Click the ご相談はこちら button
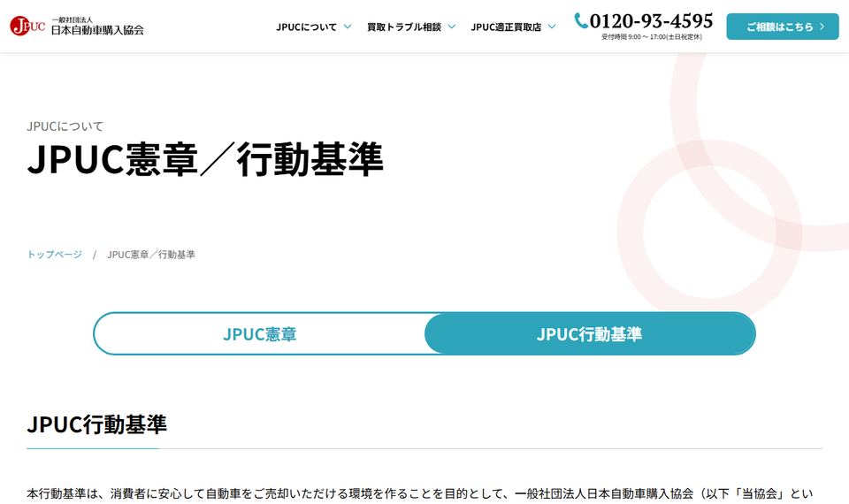 pos(783,27)
